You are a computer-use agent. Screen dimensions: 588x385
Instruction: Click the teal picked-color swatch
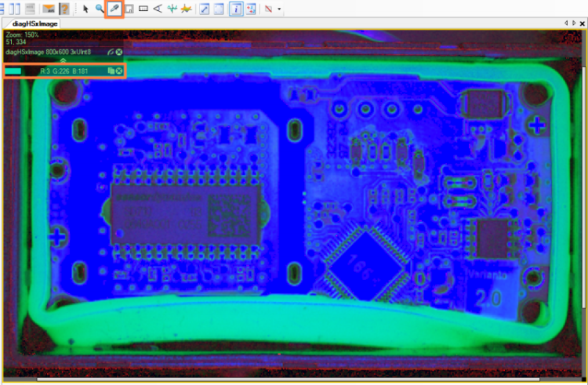click(13, 71)
